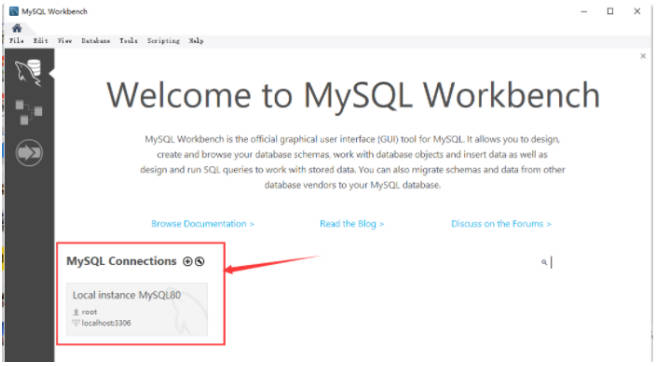This screenshot has width=656, height=366.
Task: Open the Models sidebar icon
Action: [x=28, y=112]
